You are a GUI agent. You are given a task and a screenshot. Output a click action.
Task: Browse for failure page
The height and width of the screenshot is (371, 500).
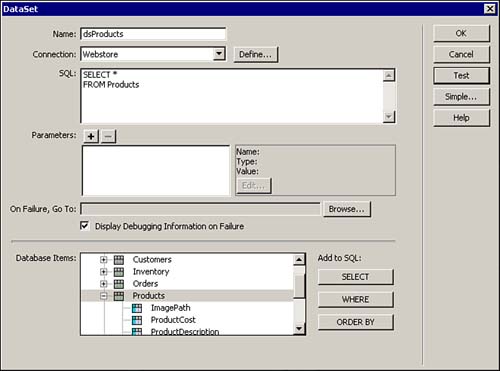point(347,209)
